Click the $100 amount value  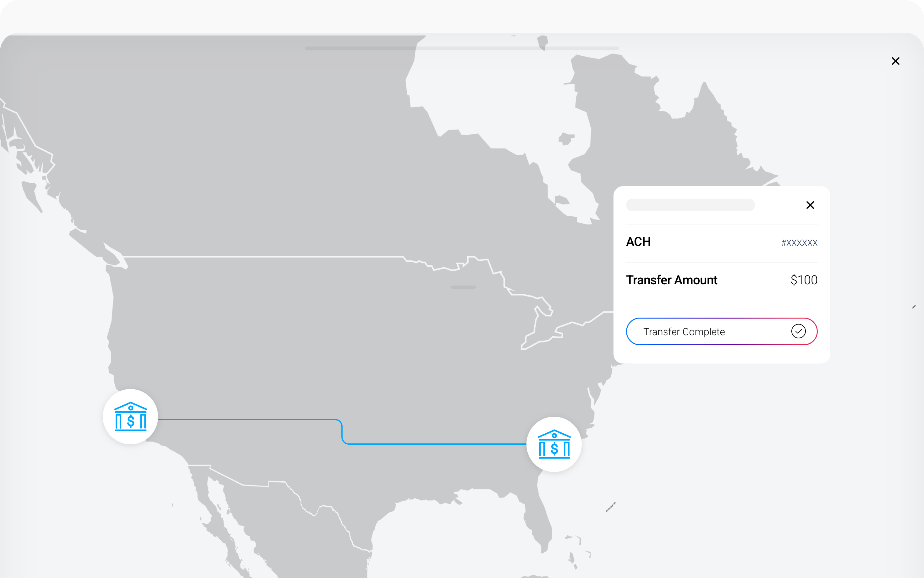point(804,280)
